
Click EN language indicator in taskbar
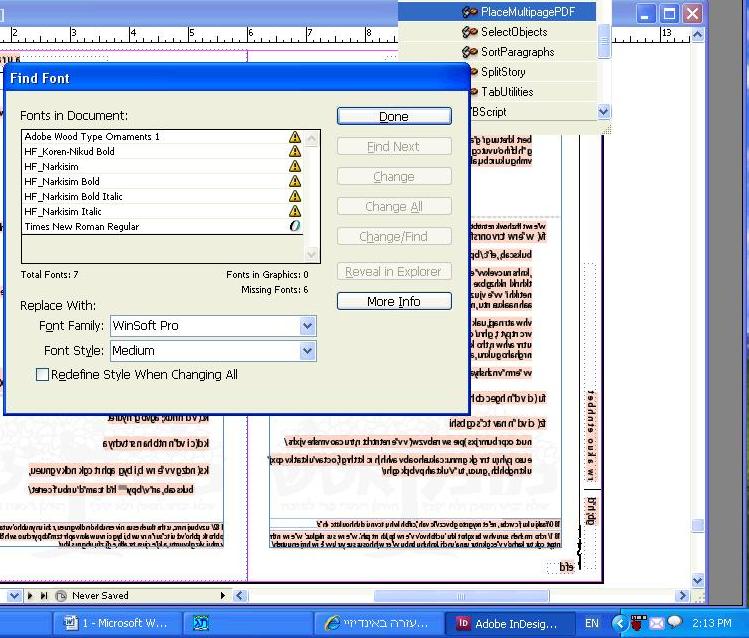[591, 623]
